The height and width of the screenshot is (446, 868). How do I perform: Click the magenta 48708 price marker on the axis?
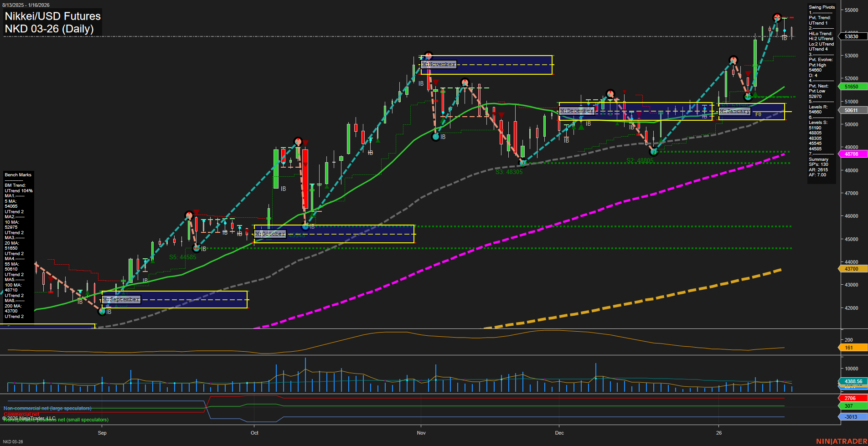(x=852, y=154)
